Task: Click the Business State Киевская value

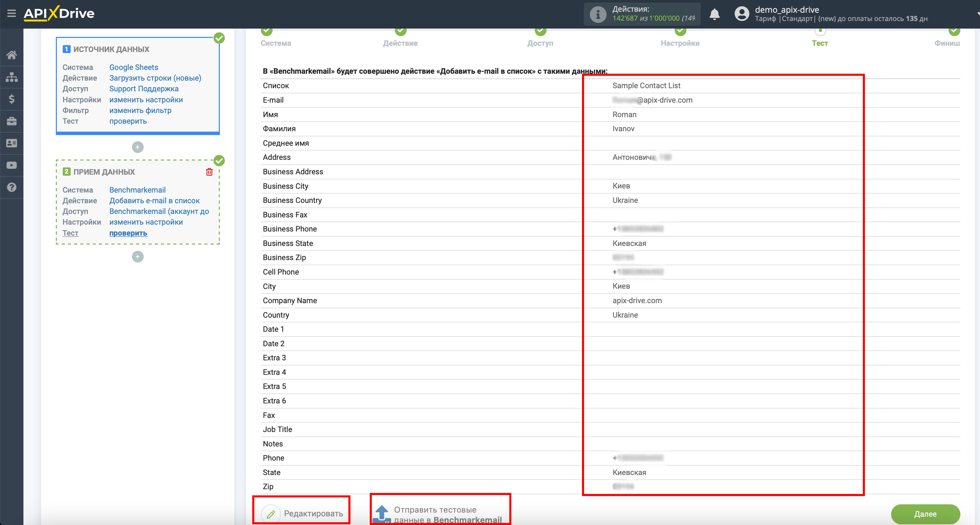Action: coord(629,244)
